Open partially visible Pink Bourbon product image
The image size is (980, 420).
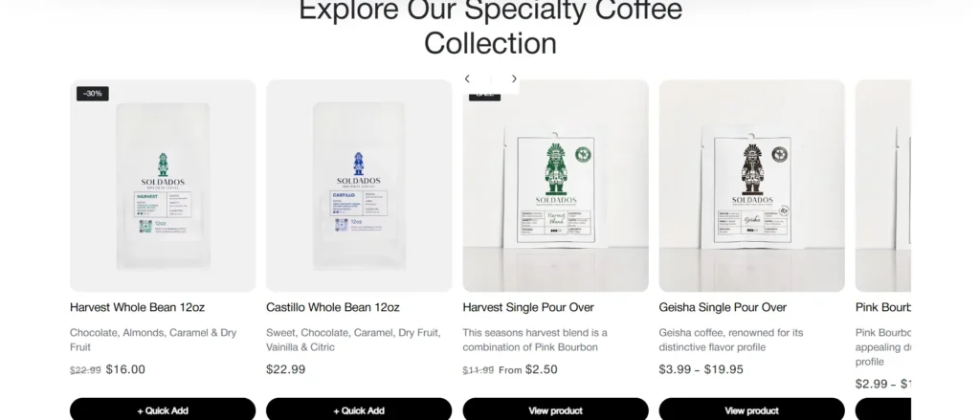pyautogui.click(x=883, y=186)
